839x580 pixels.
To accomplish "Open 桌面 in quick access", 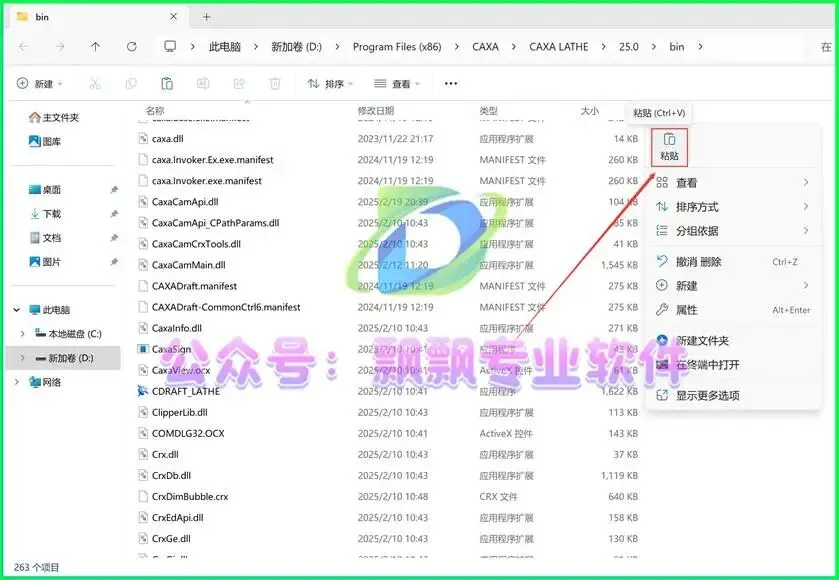I will point(45,189).
